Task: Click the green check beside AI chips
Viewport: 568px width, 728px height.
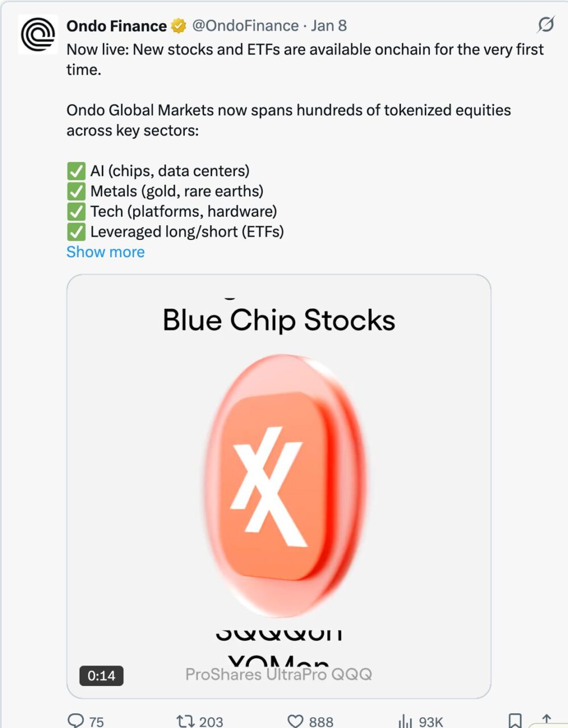Action: (76, 171)
